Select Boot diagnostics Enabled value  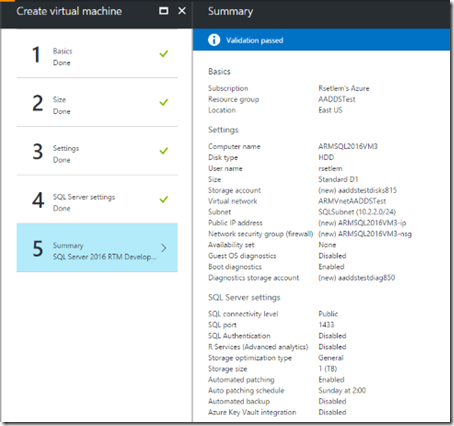tap(331, 267)
